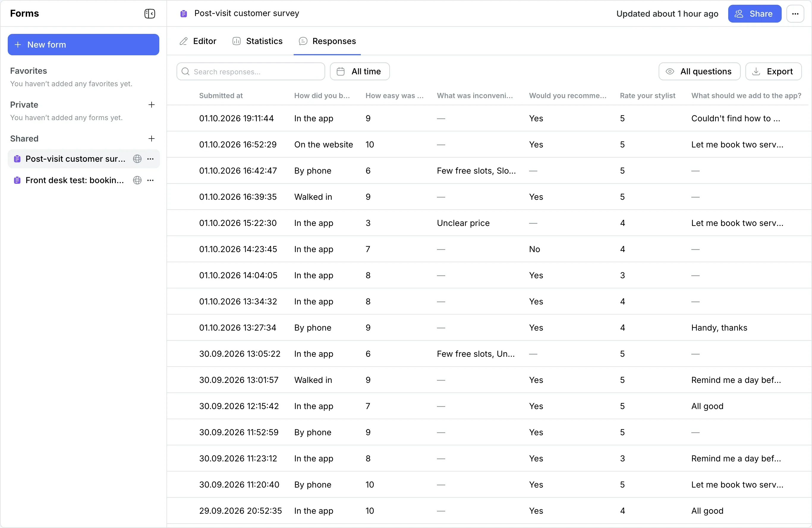This screenshot has height=528, width=812.
Task: Click the plus icon on New form button
Action: (x=18, y=45)
